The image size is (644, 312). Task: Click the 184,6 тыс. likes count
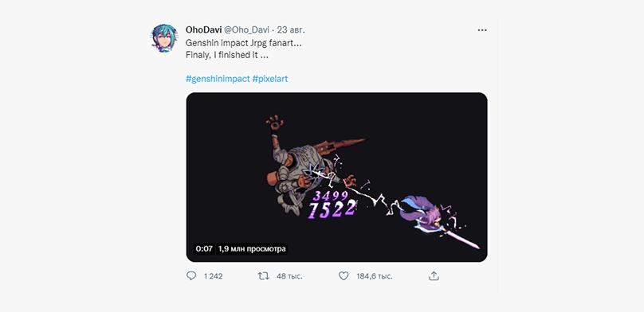pyautogui.click(x=375, y=276)
